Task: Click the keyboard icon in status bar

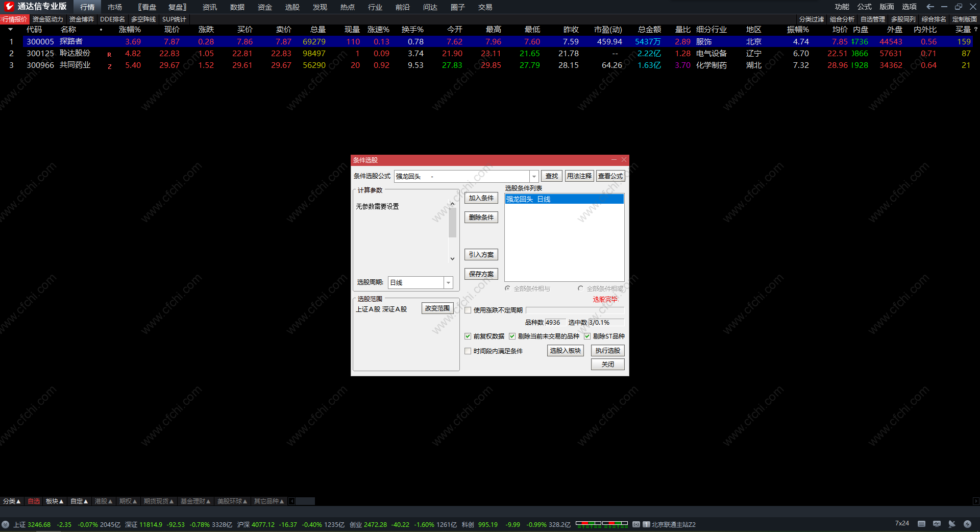Action: (921, 524)
